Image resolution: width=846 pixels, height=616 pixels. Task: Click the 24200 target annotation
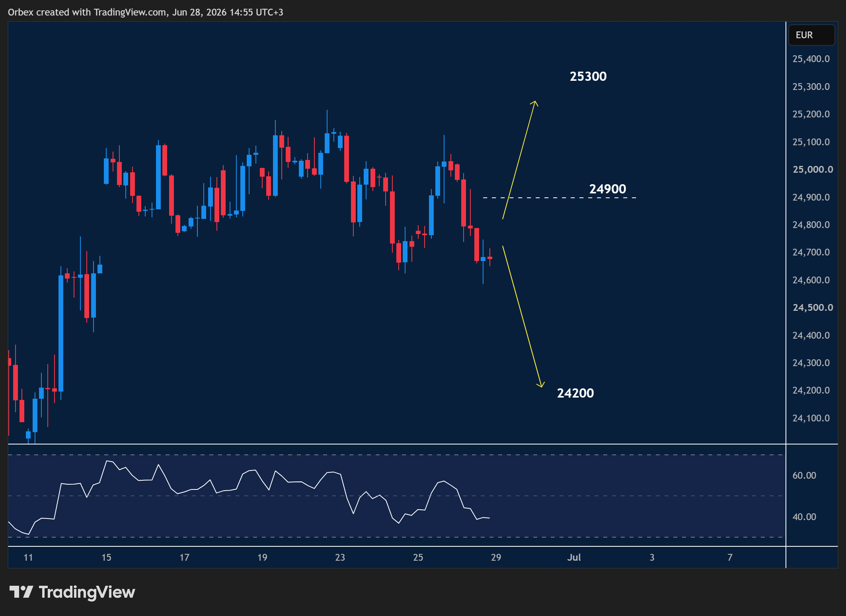click(575, 393)
